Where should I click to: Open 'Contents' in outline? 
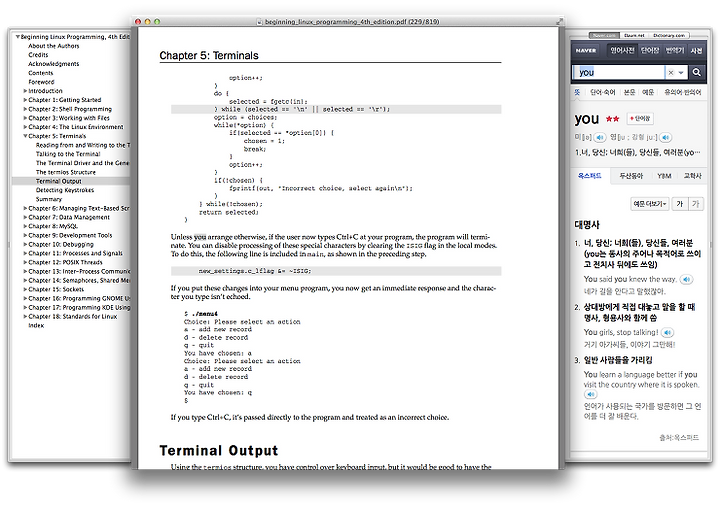(40, 73)
